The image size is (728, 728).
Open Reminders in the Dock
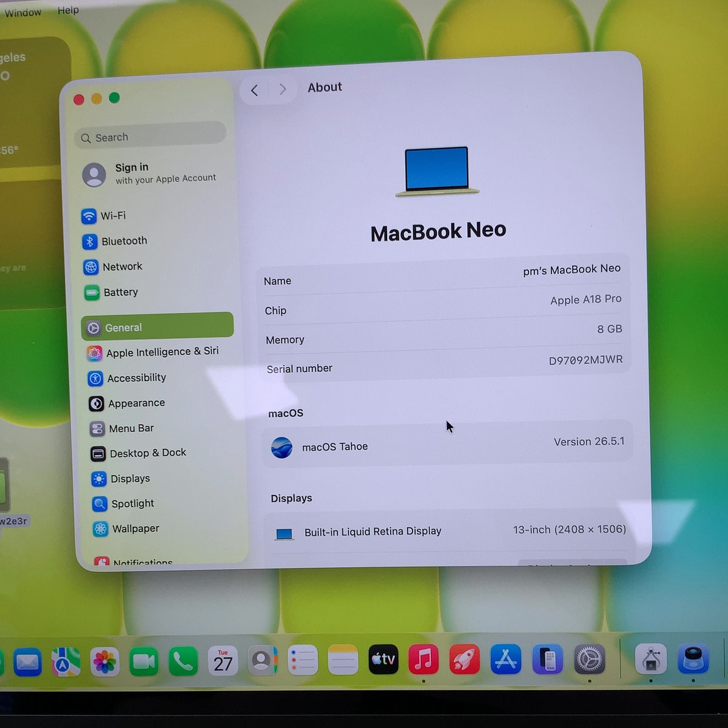click(x=303, y=660)
